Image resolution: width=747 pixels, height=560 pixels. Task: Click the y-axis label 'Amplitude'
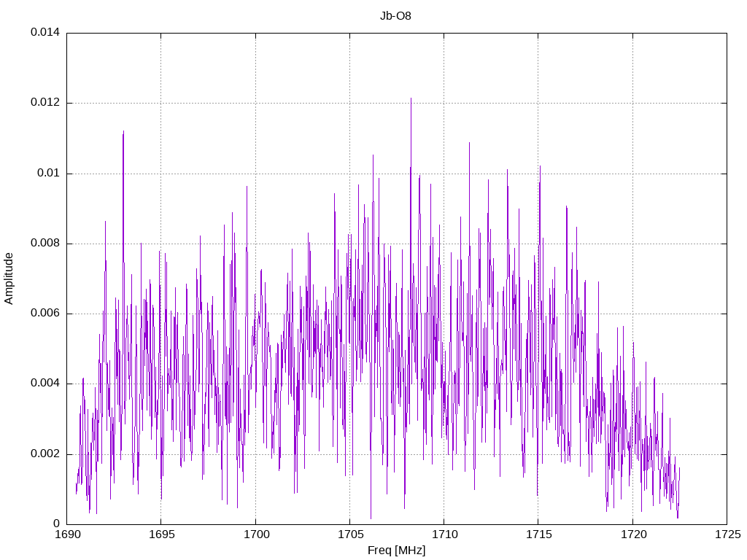9,279
